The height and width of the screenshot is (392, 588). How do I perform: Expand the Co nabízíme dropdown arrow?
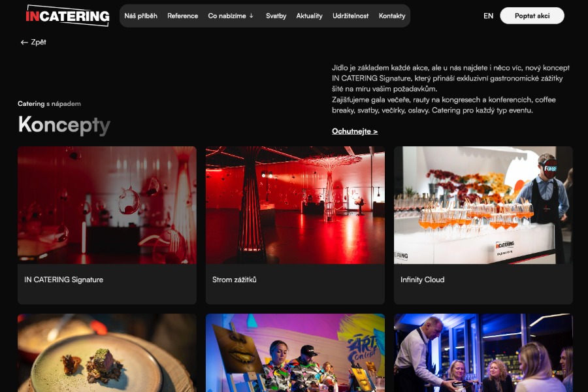tap(252, 16)
